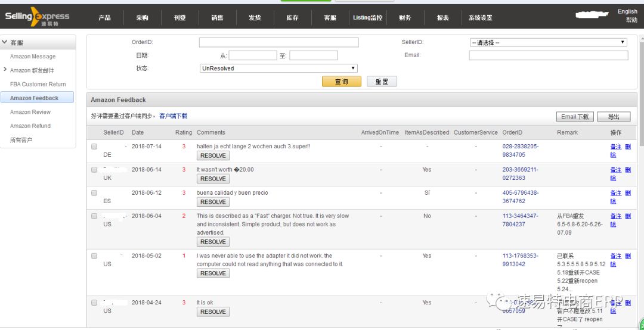Tick checkbox for 2018-06-04 US feedback
Viewport: 644px width, 330px height.
[x=94, y=216]
